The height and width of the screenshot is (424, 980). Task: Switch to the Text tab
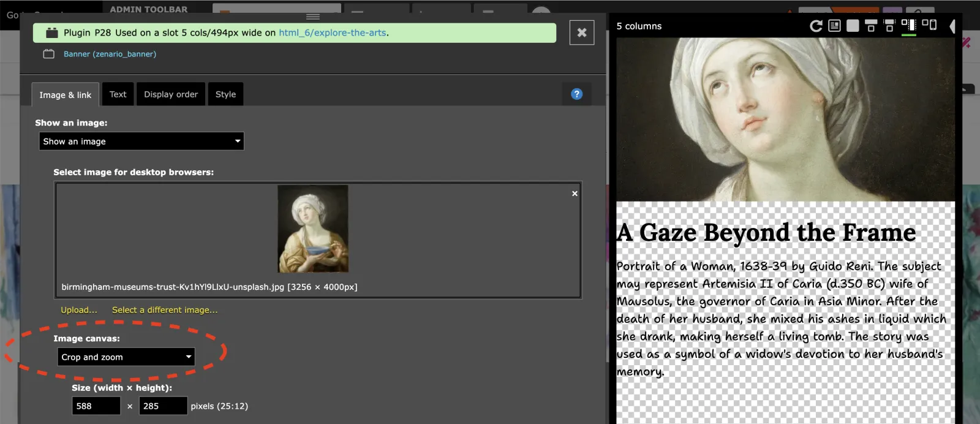[118, 94]
